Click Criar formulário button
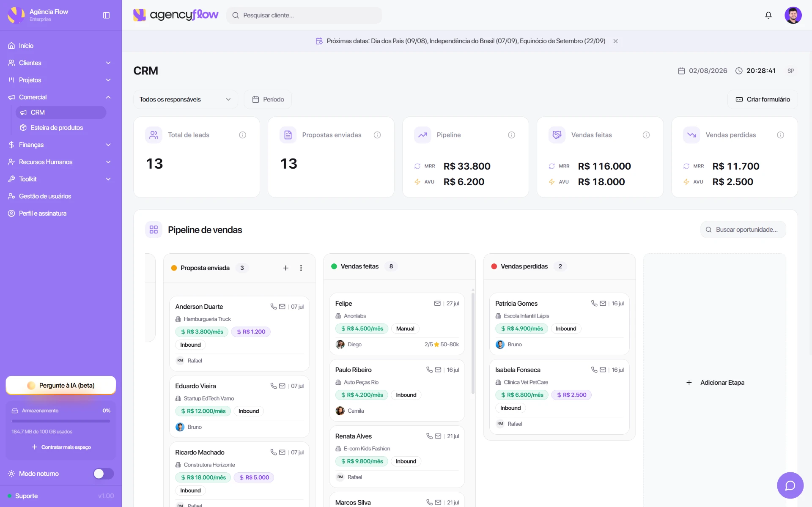The width and height of the screenshot is (812, 507). (x=763, y=99)
